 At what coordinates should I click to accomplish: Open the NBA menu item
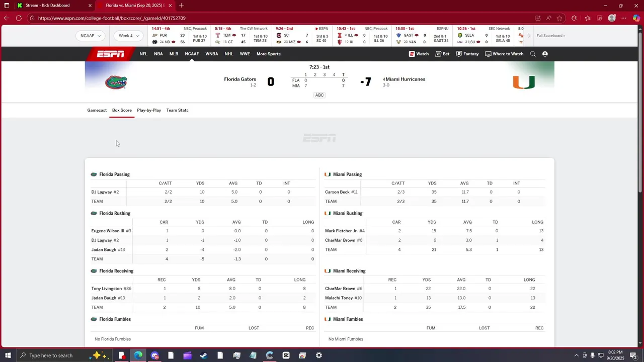tap(158, 54)
